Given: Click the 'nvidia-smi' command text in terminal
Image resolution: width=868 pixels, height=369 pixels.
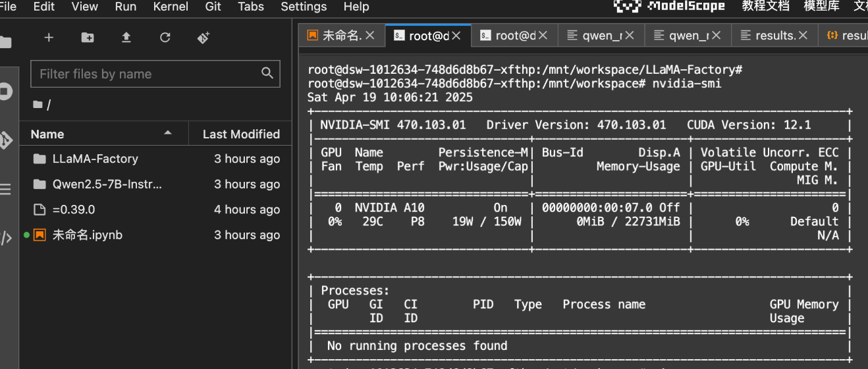Looking at the screenshot, I should [x=687, y=84].
